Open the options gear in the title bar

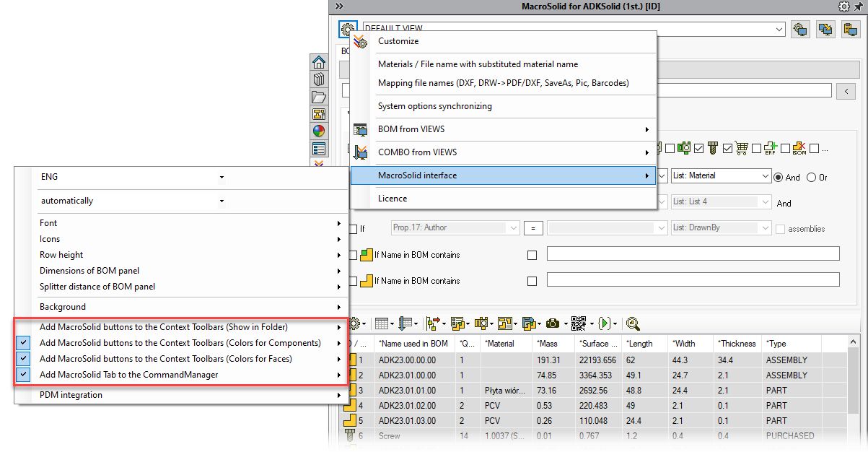843,6
